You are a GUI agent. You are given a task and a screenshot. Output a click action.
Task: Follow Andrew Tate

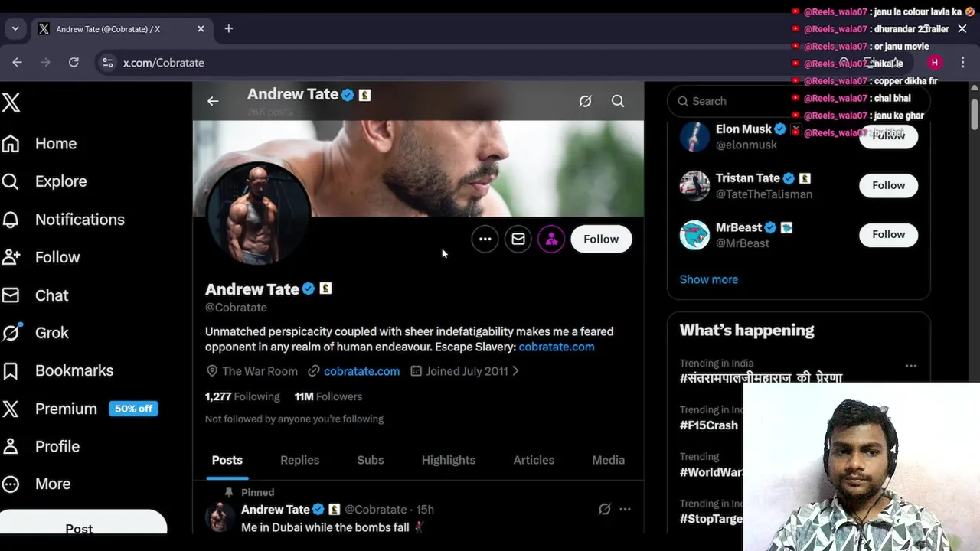click(x=601, y=239)
